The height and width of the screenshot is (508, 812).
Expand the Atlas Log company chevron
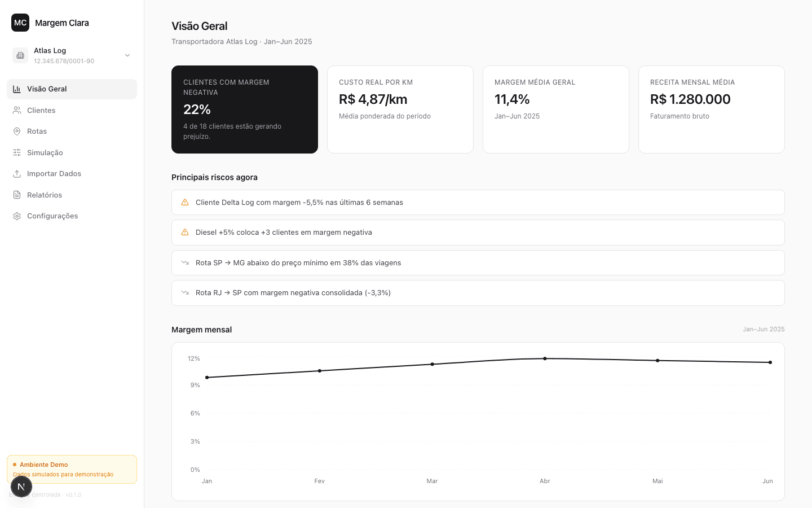pyautogui.click(x=127, y=55)
